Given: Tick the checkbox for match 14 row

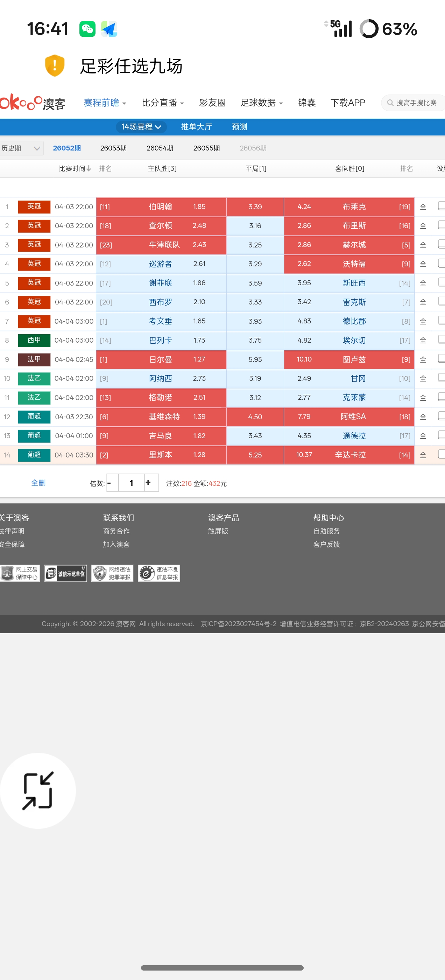Looking at the screenshot, I should tap(441, 454).
